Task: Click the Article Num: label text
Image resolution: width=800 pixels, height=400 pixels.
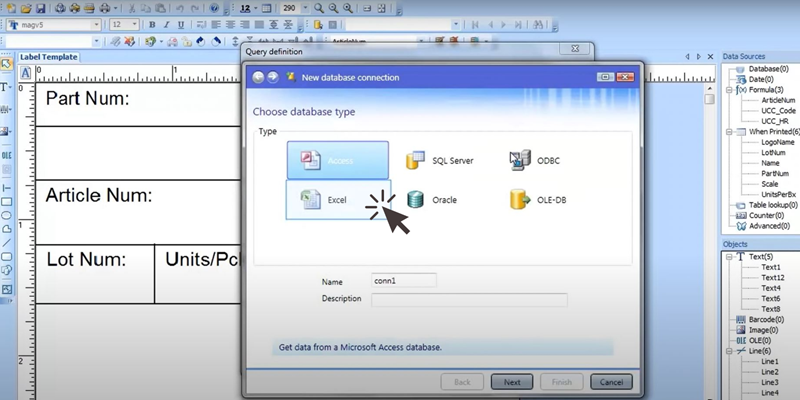Action: [x=99, y=195]
